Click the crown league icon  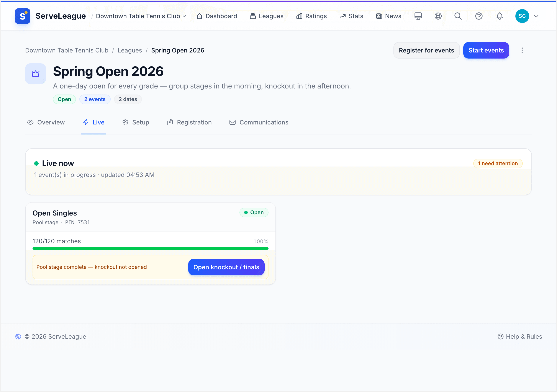pyautogui.click(x=36, y=73)
